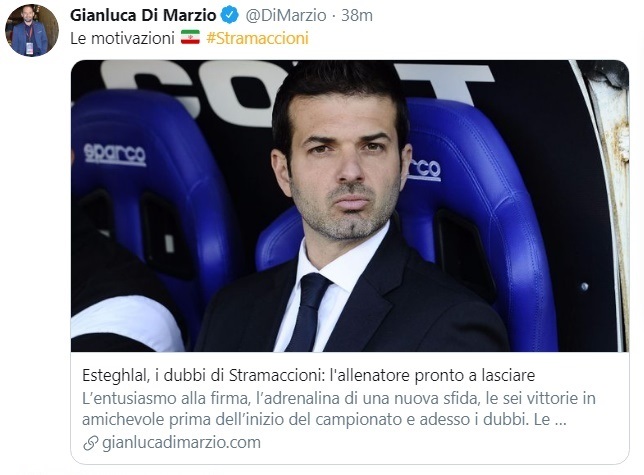Image resolution: width=644 pixels, height=475 pixels.
Task: Open the Esteghlal Stramaccioni article headline
Action: 308,375
